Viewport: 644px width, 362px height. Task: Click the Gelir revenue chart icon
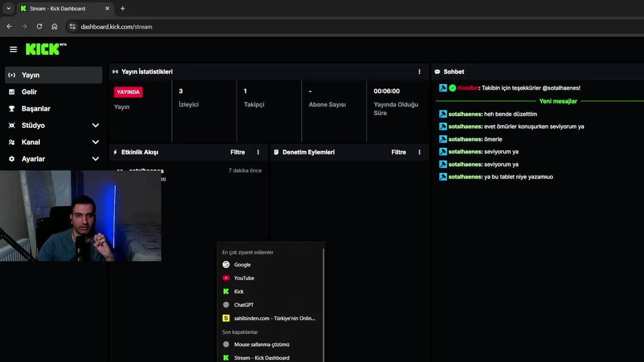12,92
